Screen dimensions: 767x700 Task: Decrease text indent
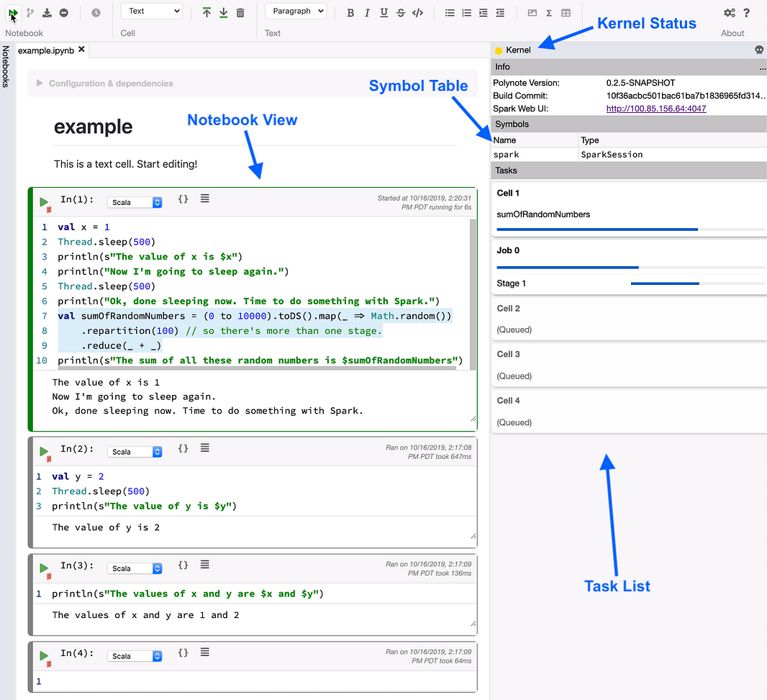pyautogui.click(x=500, y=13)
